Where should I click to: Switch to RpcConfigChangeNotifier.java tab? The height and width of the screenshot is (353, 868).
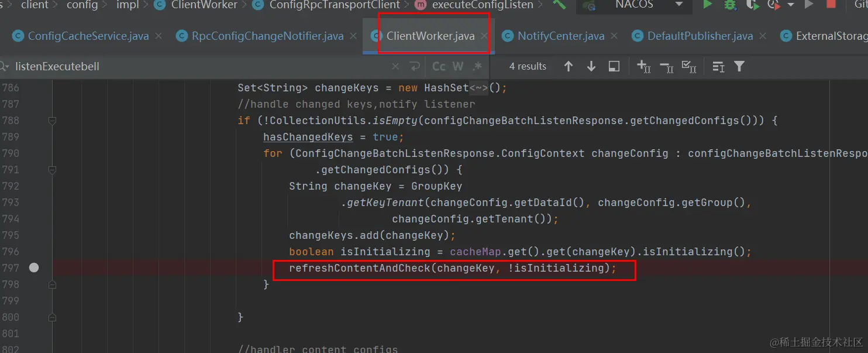(267, 36)
